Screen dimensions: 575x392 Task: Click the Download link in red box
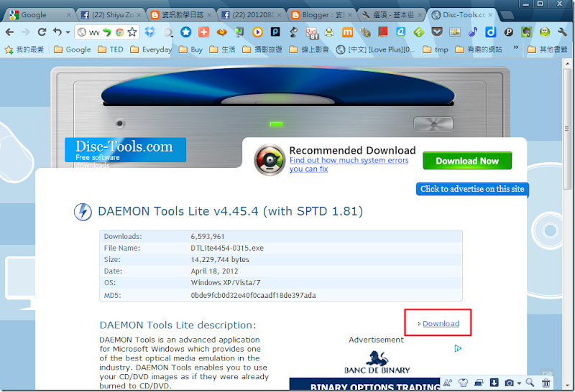click(441, 324)
